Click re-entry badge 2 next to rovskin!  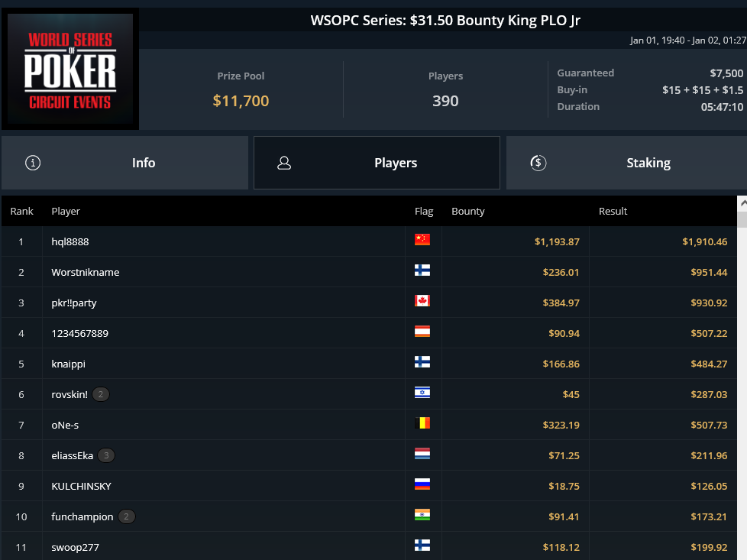point(101,395)
